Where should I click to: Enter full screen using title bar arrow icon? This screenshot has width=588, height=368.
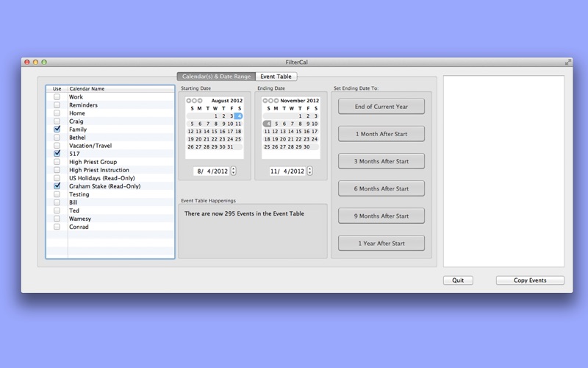pos(567,63)
